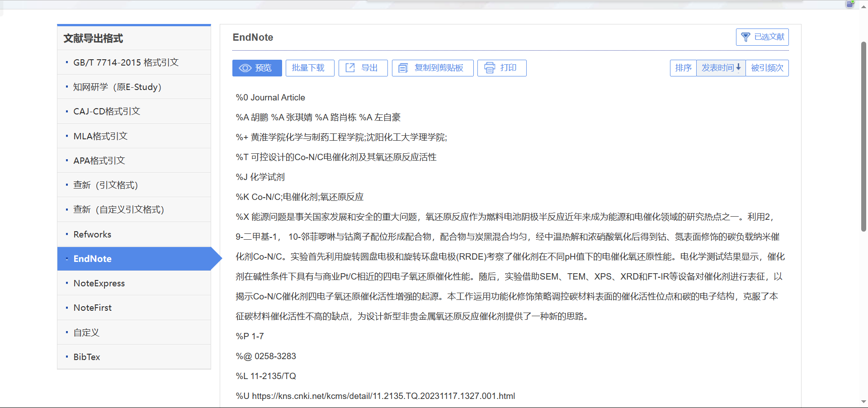Screen dimensions: 868x408
Task: Click the preview eye icon on 预览
Action: (245, 68)
